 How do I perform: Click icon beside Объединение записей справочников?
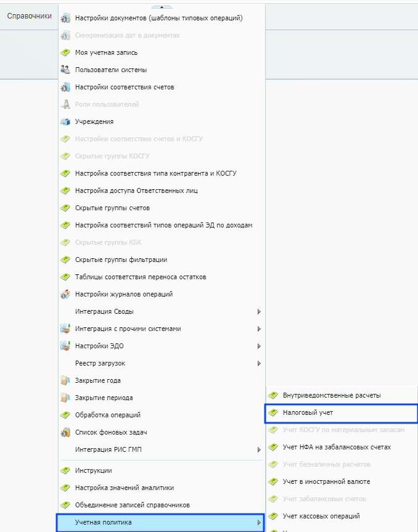65,505
